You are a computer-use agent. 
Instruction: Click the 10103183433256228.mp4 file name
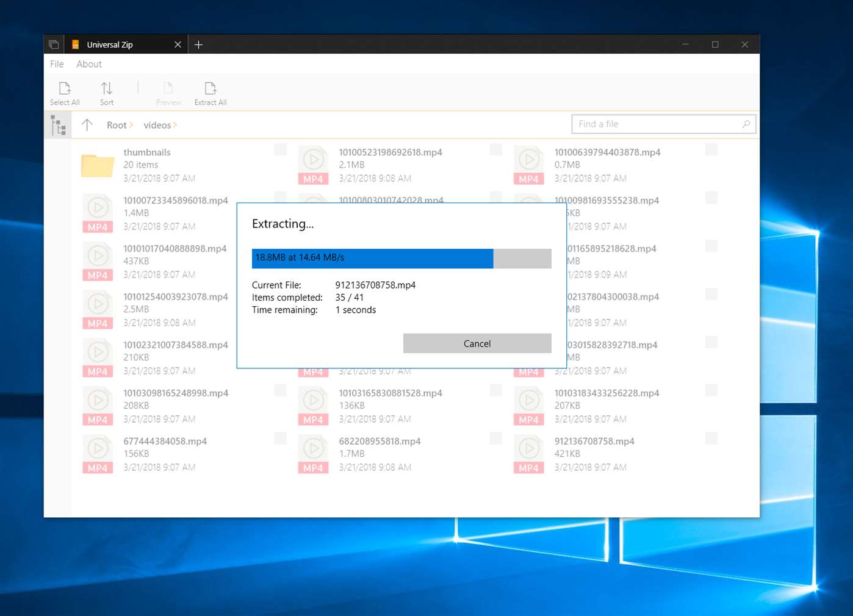point(606,393)
